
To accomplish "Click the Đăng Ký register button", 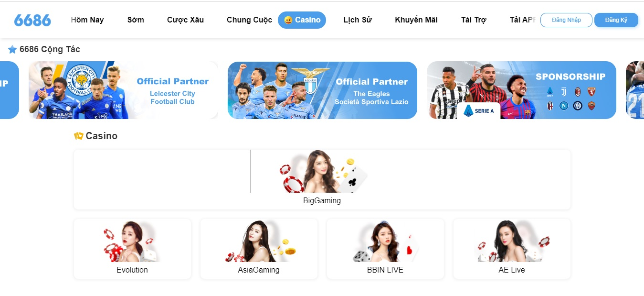I will [616, 20].
